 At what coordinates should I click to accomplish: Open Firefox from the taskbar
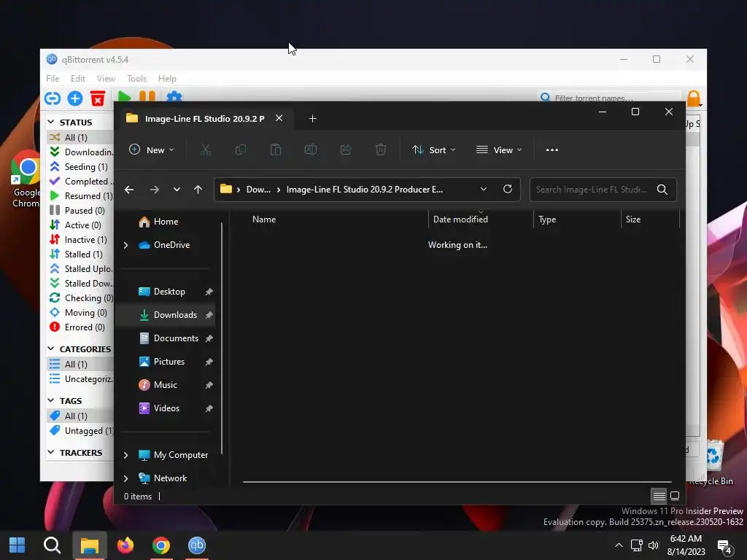[125, 545]
